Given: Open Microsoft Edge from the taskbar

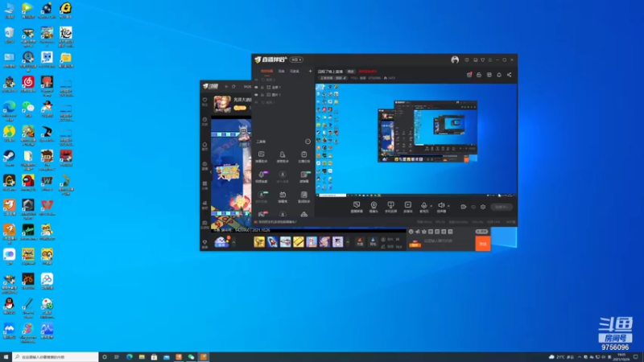Looking at the screenshot, I should [130, 357].
